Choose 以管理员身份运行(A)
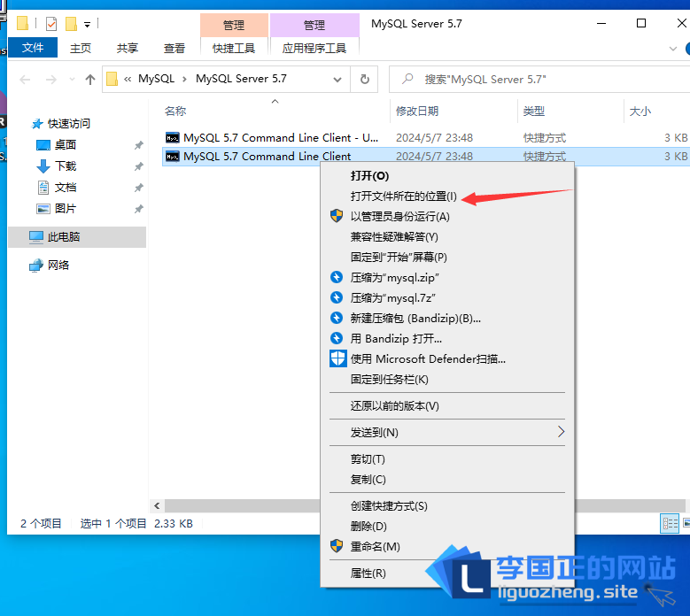Image resolution: width=690 pixels, height=616 pixels. [447, 216]
